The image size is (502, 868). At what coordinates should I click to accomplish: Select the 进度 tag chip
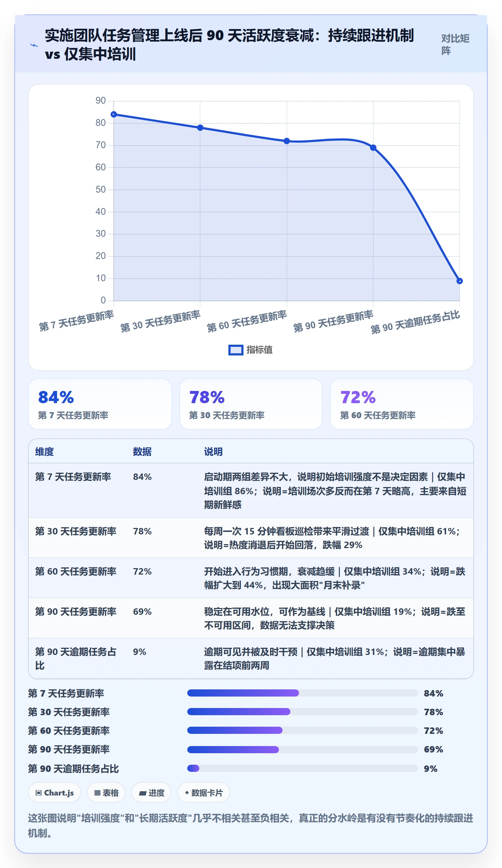pyautogui.click(x=151, y=793)
